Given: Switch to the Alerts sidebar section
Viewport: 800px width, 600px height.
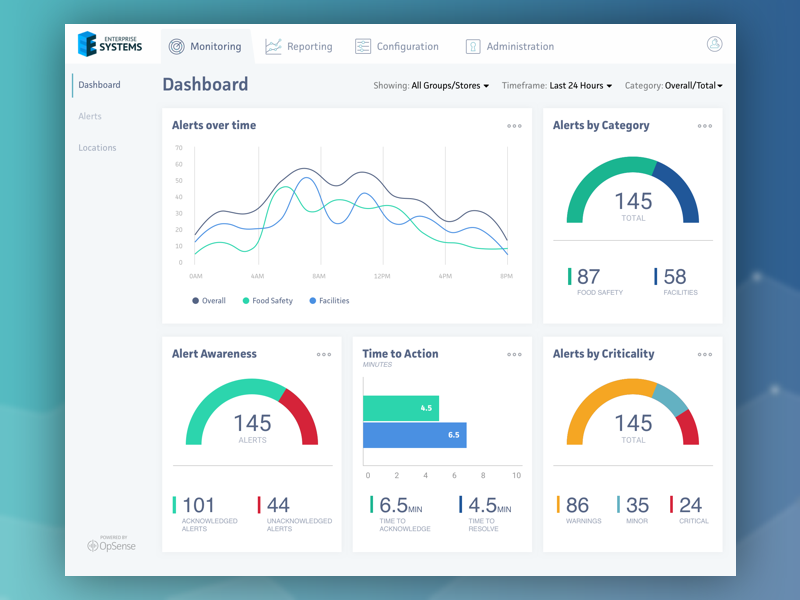Looking at the screenshot, I should tap(90, 116).
